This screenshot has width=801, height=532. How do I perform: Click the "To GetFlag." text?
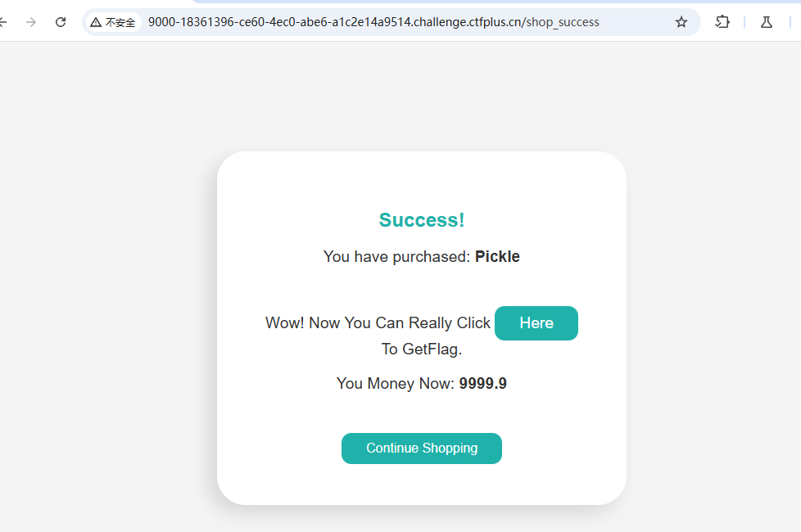422,349
